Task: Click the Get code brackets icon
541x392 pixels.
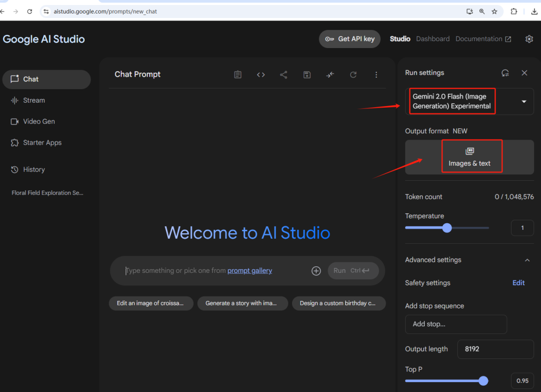Action: pyautogui.click(x=261, y=75)
